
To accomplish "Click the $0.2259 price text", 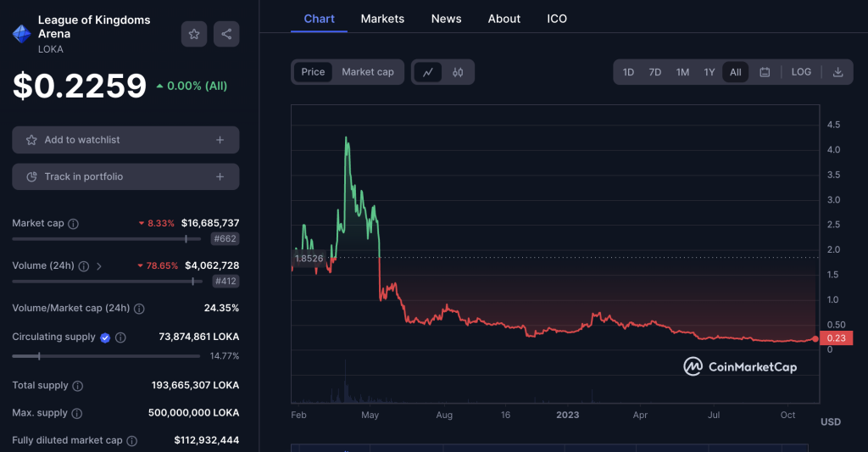I will (x=80, y=86).
